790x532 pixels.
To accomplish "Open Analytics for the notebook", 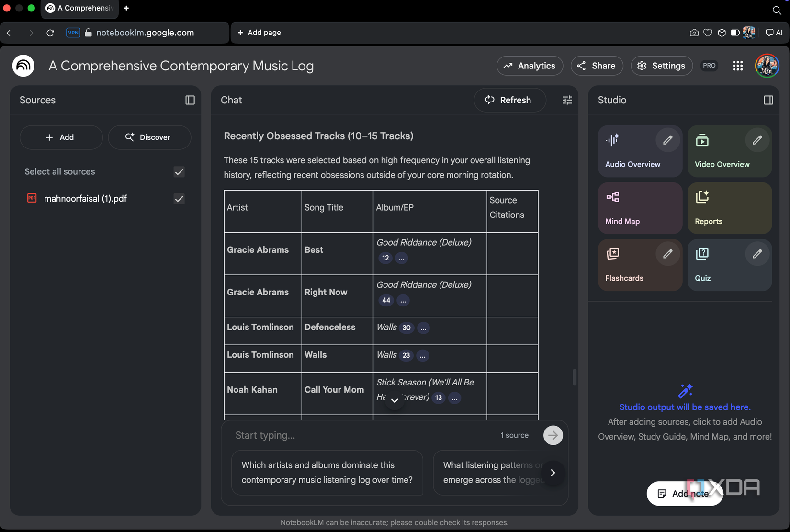I will 530,66.
